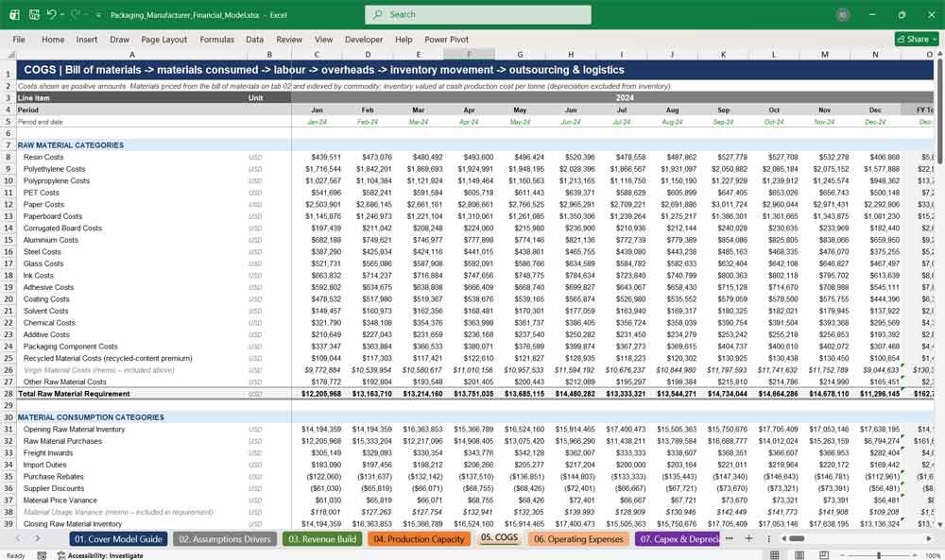Show more sheet tabs via ellipsis

click(730, 539)
